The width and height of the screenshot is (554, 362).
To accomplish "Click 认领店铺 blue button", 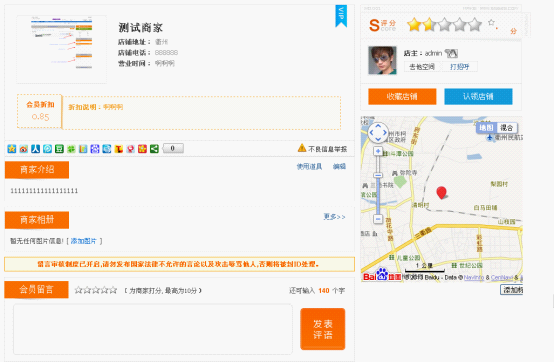I will pyautogui.click(x=478, y=96).
